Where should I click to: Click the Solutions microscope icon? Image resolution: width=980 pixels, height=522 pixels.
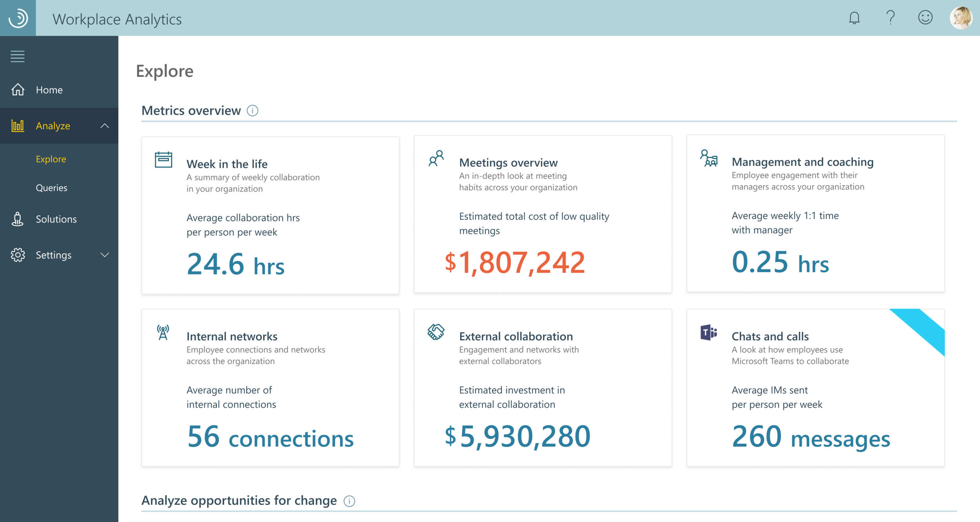(18, 219)
